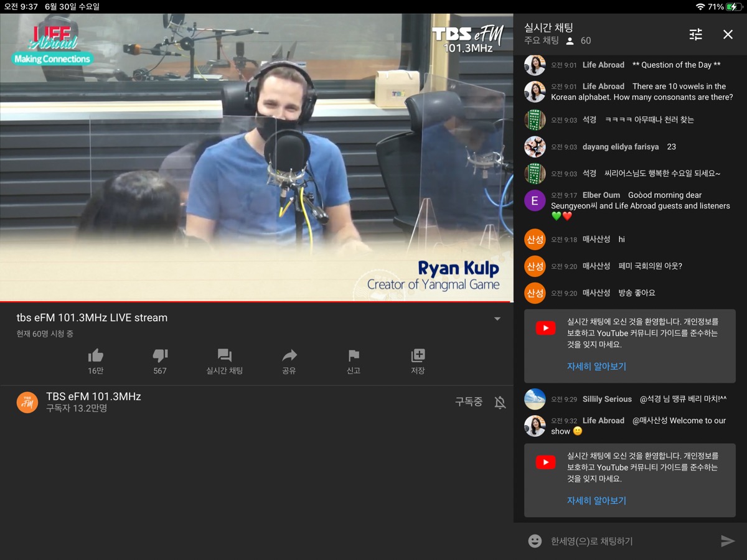747x560 pixels.
Task: Tap Elber Oum's purple profile avatar
Action: [535, 201]
